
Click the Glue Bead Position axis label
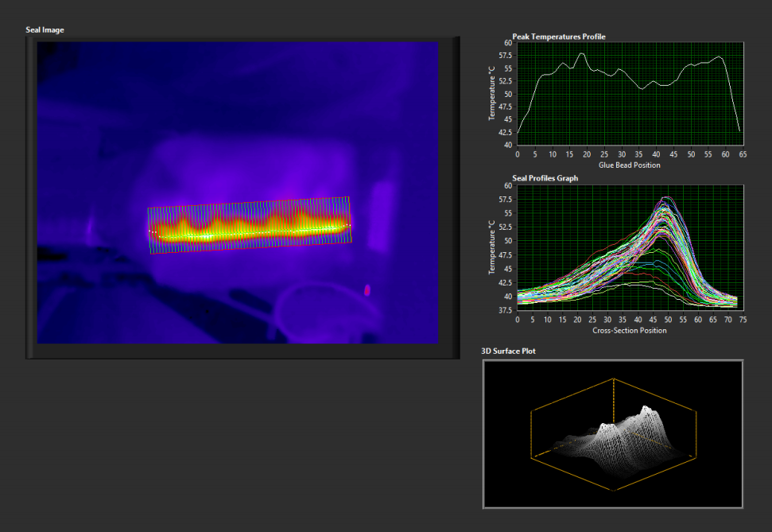coord(629,165)
